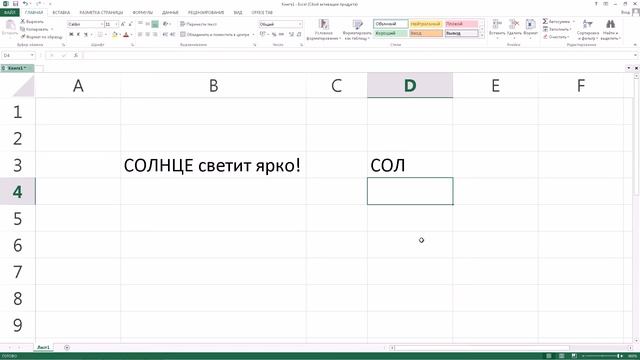
Task: Select cell D3 containing 'СОЛ'
Action: pos(410,165)
